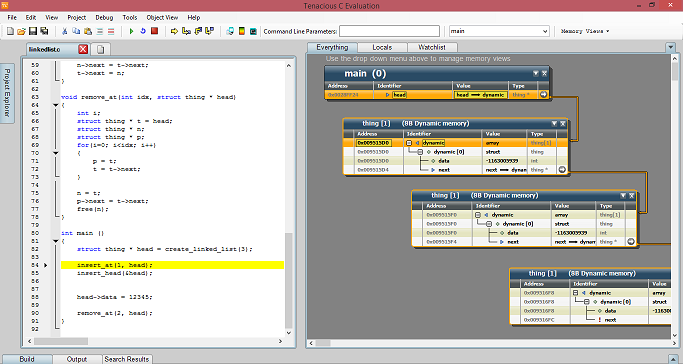Select the Everything memory tab
Image resolution: width=683 pixels, height=364 pixels.
pyautogui.click(x=332, y=47)
